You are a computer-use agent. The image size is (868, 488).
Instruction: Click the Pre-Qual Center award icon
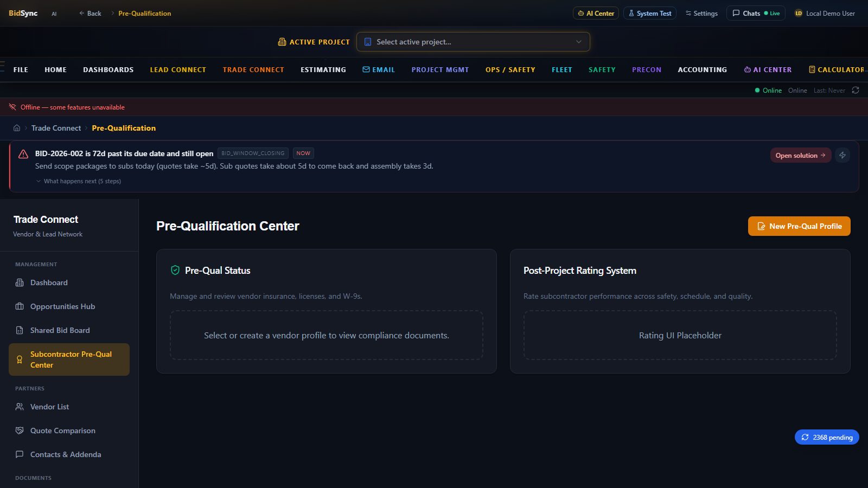pyautogui.click(x=20, y=359)
